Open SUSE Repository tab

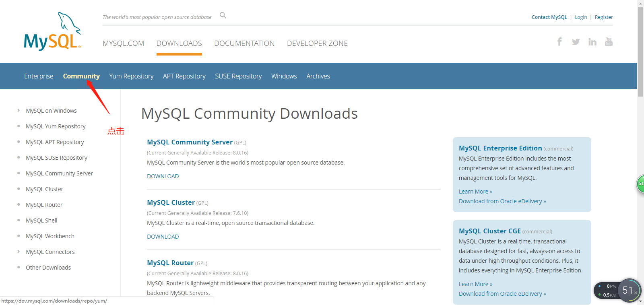[x=238, y=76]
